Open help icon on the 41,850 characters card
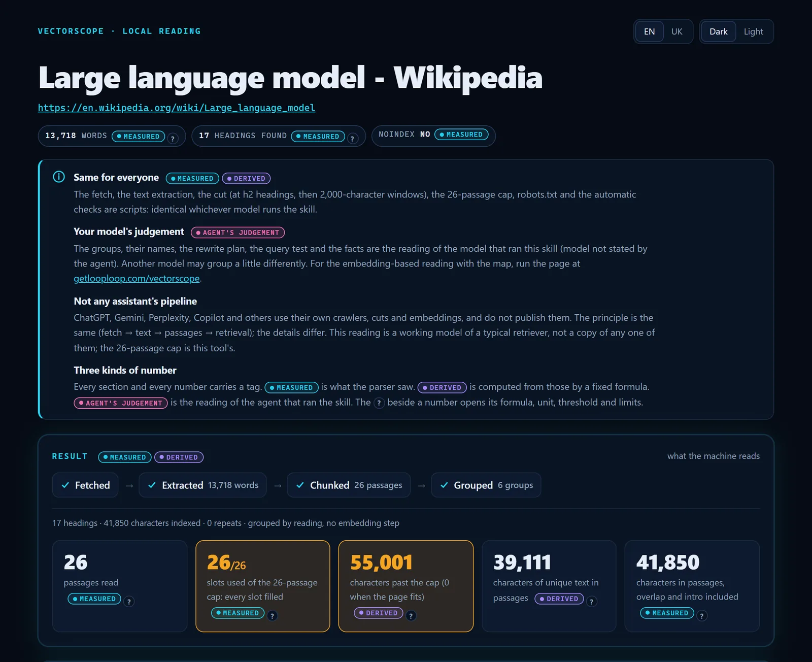Screen dimensions: 812x662 pos(701,616)
